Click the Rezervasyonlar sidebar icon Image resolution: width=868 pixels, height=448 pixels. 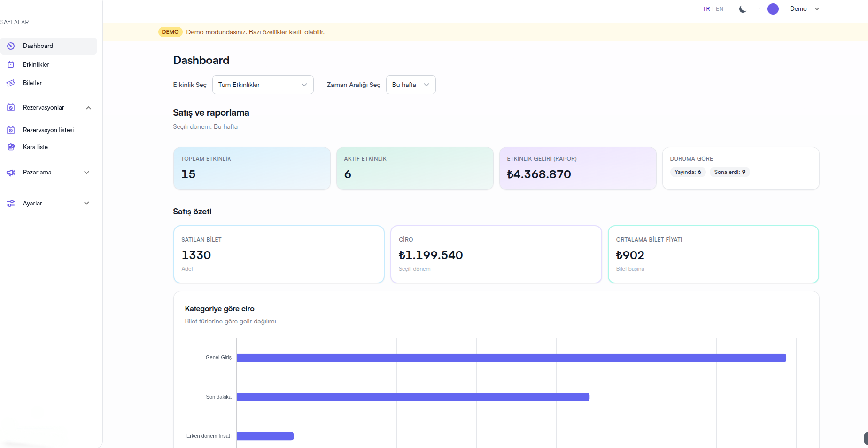point(11,108)
